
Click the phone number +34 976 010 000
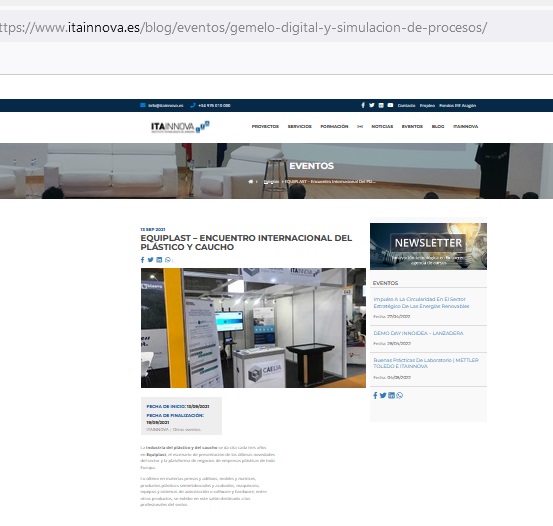214,105
